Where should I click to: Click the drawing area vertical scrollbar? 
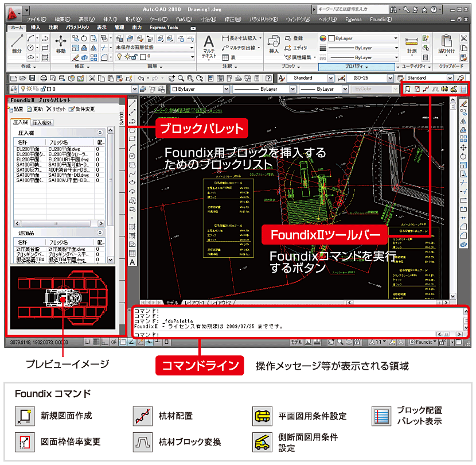452,199
